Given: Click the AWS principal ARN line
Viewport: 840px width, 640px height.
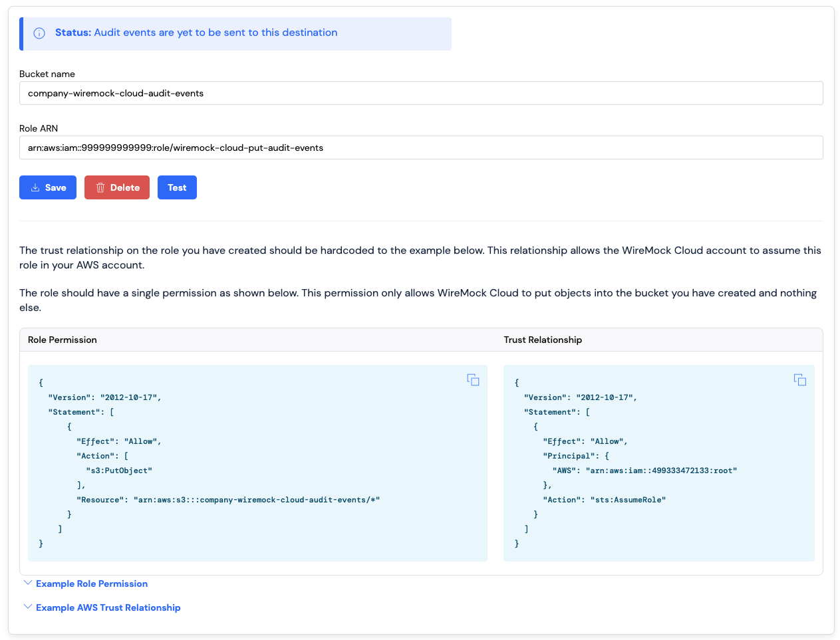Looking at the screenshot, I should pos(645,471).
